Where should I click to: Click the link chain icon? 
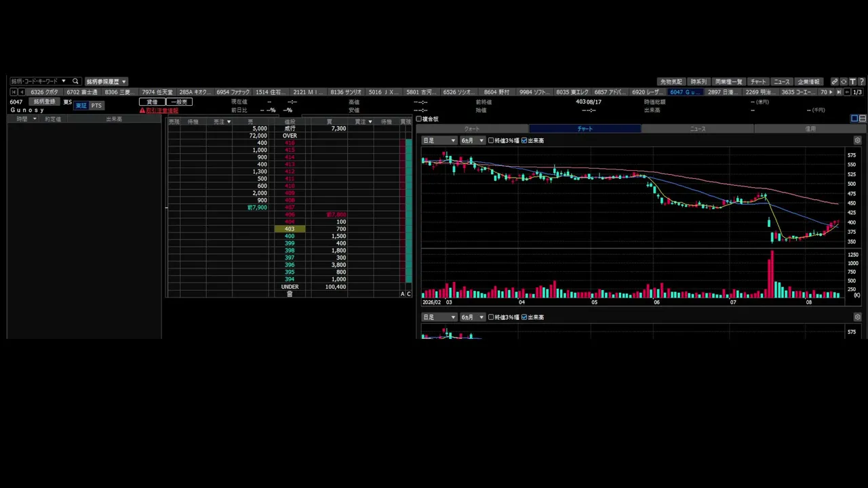835,81
